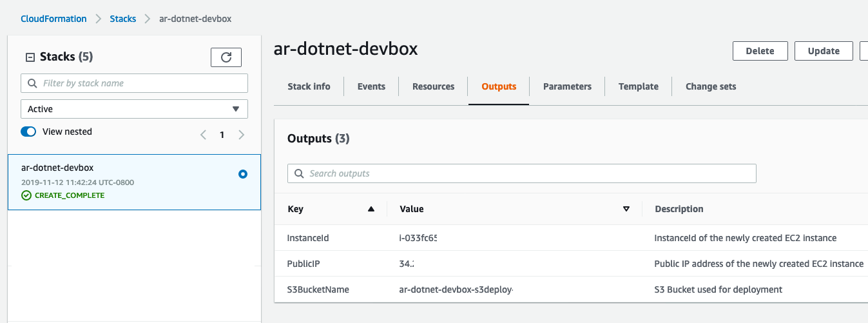Collapse the Stacks panel header

pos(30,57)
